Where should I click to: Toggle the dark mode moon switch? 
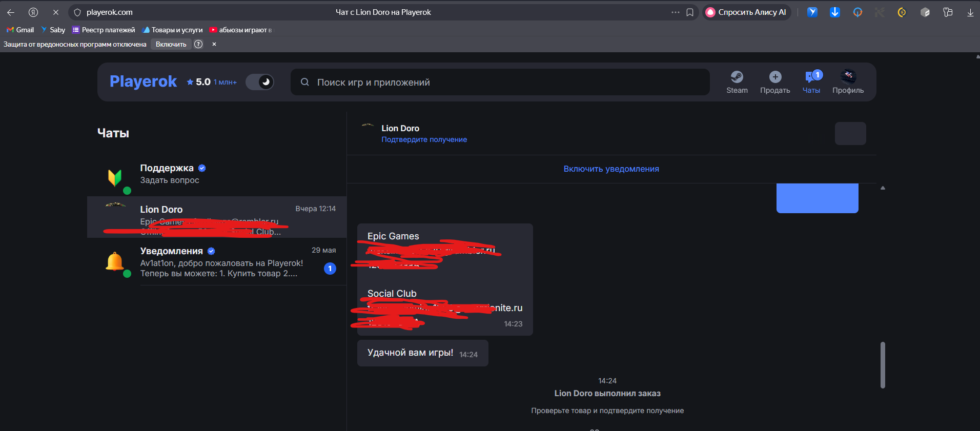click(260, 82)
